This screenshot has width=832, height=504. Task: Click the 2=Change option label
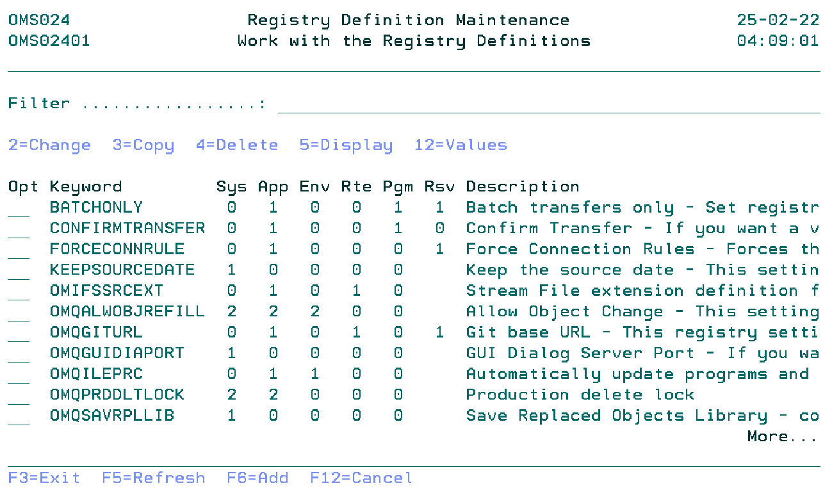tap(49, 145)
